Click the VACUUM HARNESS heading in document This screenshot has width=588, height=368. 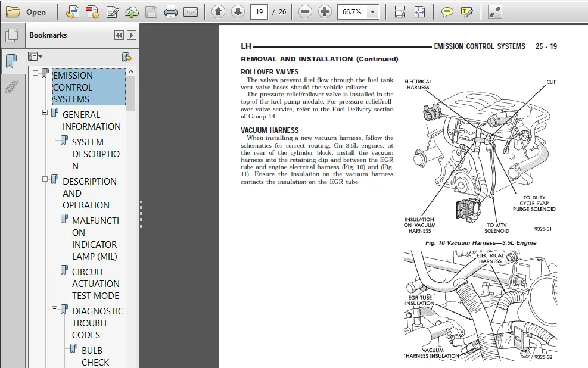[270, 130]
